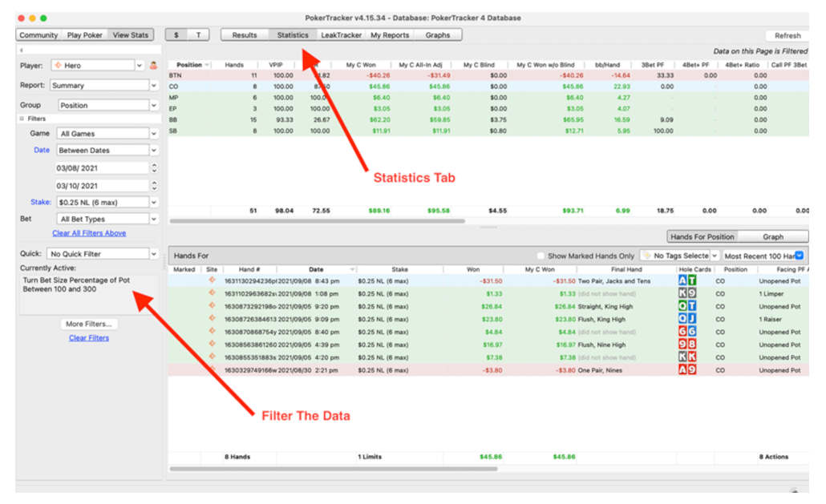Click the Clear Filters link

click(x=89, y=338)
